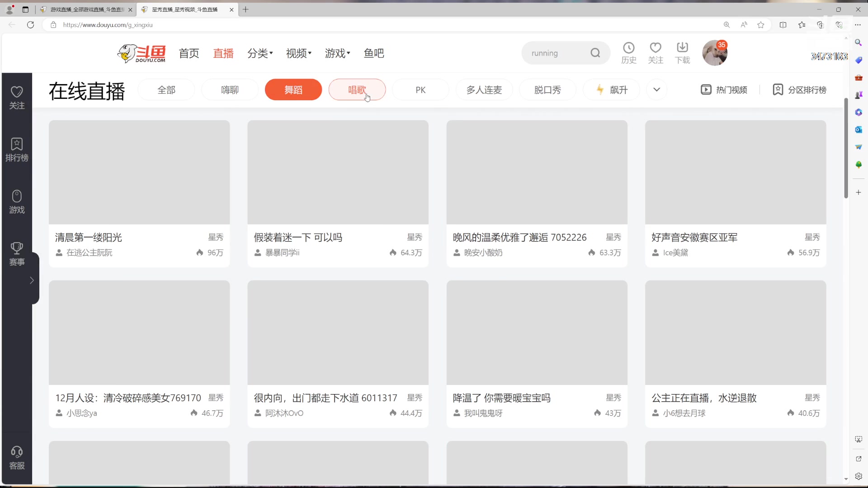868x488 pixels.
Task: Select the 多人连麦 category filter
Action: point(484,89)
